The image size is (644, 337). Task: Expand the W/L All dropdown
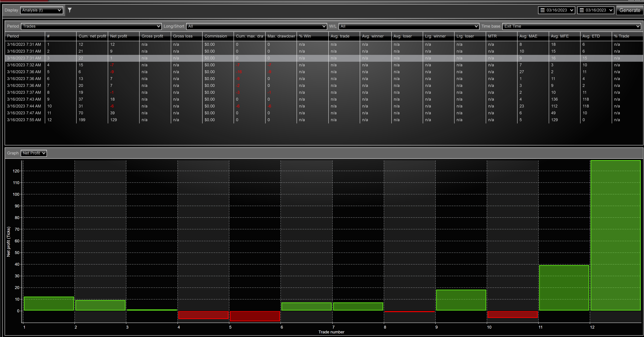(x=409, y=26)
